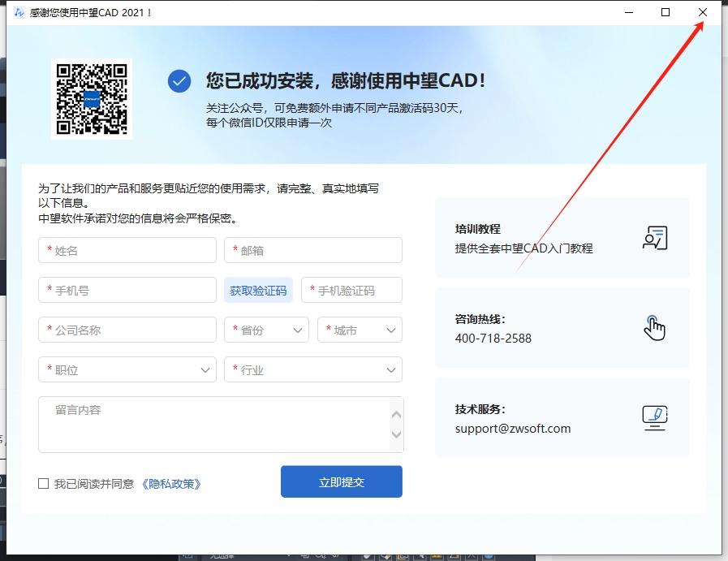
Task: Tick the privacy policy agreement checkbox
Action: [x=44, y=484]
